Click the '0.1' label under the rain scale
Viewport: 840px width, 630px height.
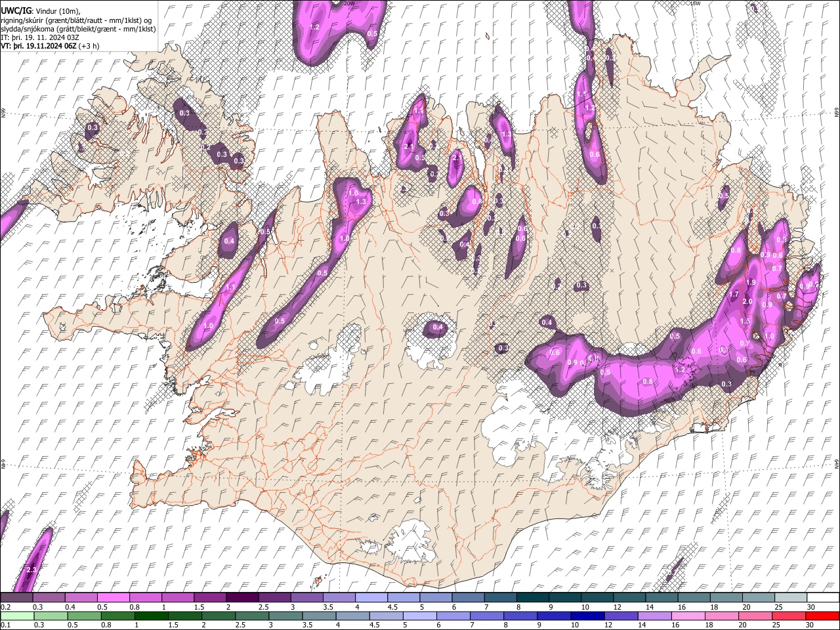(5, 625)
